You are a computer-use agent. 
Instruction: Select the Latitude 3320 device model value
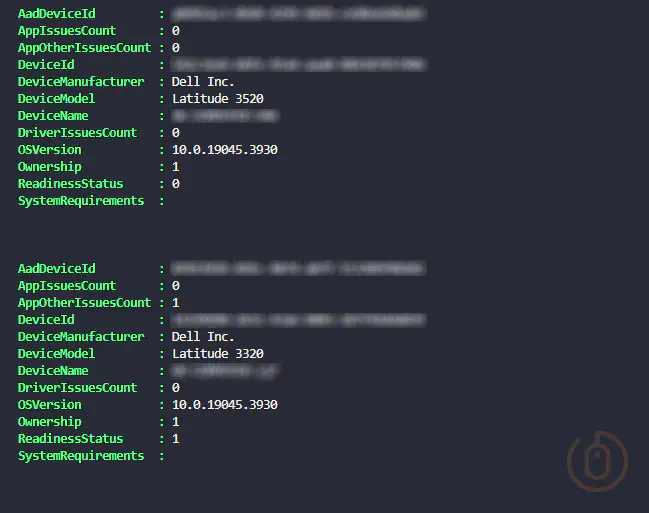point(218,354)
